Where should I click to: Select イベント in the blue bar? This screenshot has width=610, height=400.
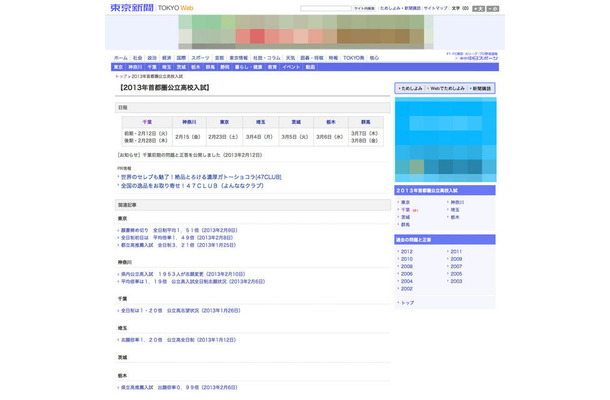[x=291, y=67]
